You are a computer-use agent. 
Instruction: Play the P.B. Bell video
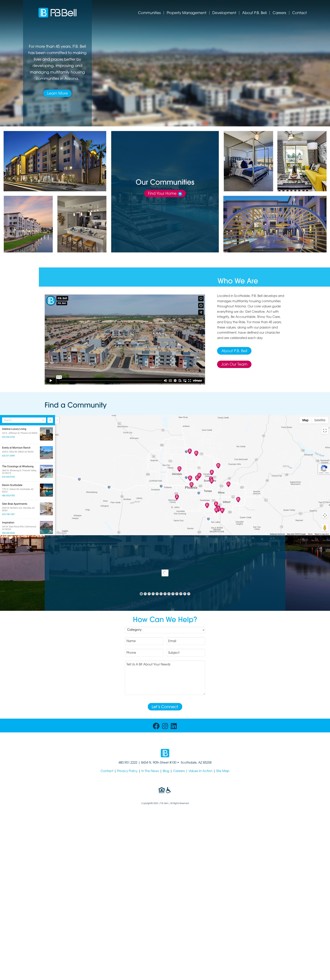click(51, 380)
